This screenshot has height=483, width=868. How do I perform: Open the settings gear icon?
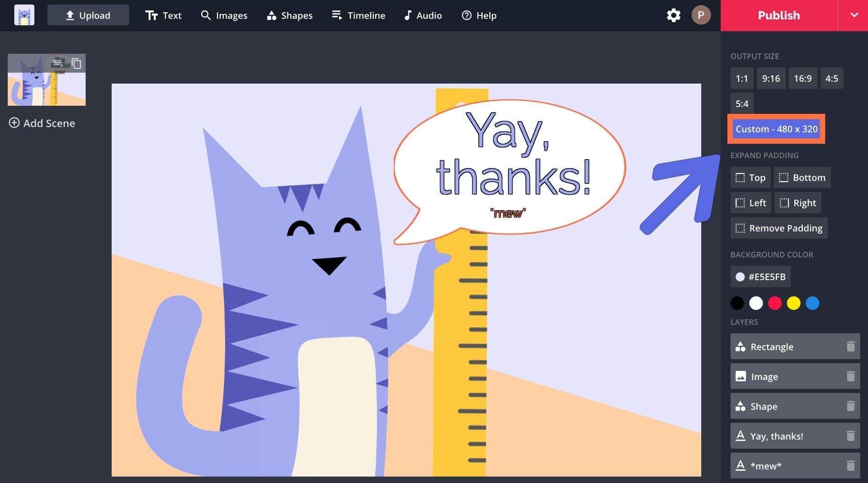(673, 15)
